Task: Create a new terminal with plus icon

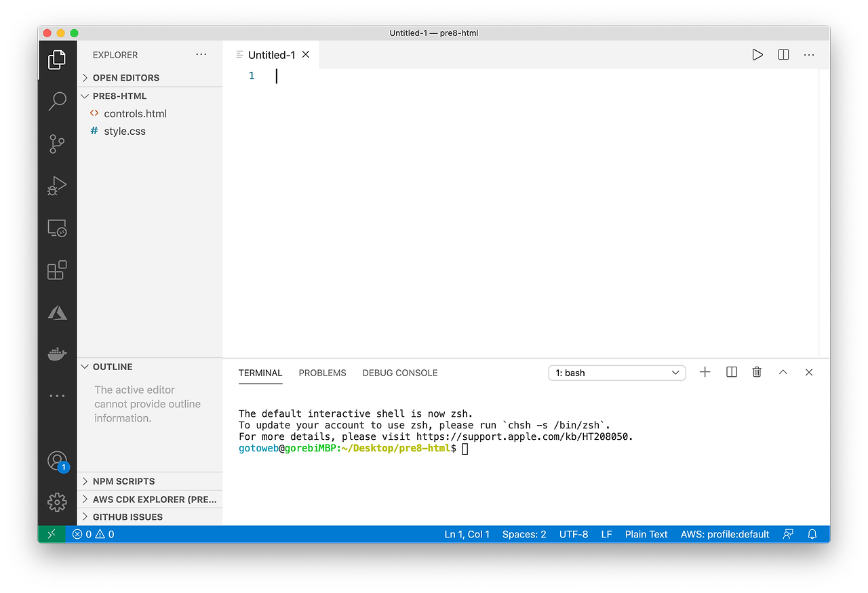Action: click(x=705, y=372)
